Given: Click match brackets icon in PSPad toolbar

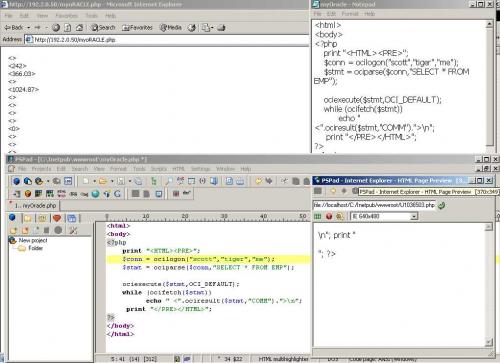Looking at the screenshot, I should pyautogui.click(x=202, y=181).
